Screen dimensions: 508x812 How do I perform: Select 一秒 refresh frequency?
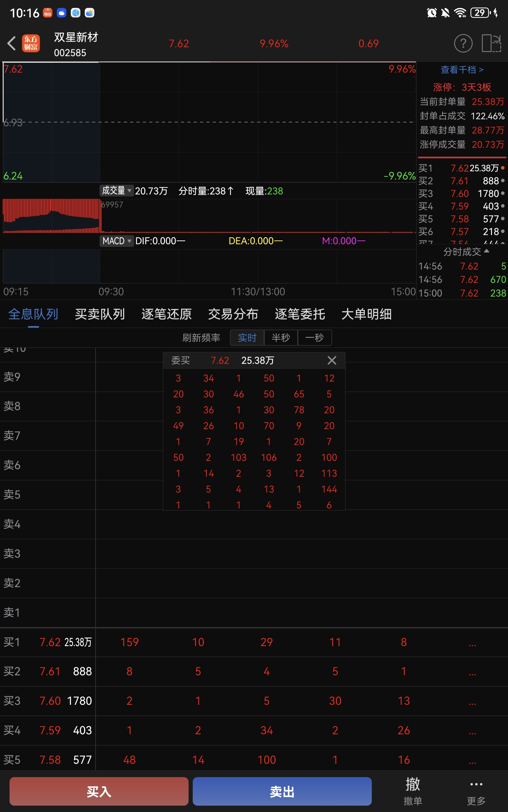click(314, 337)
